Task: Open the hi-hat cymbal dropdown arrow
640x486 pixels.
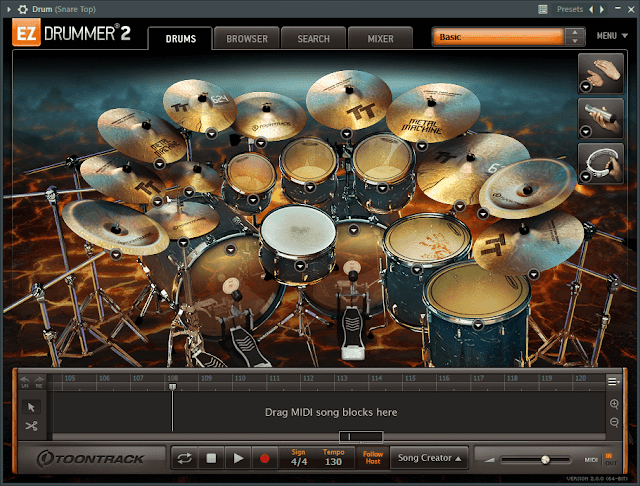Action: point(184,242)
